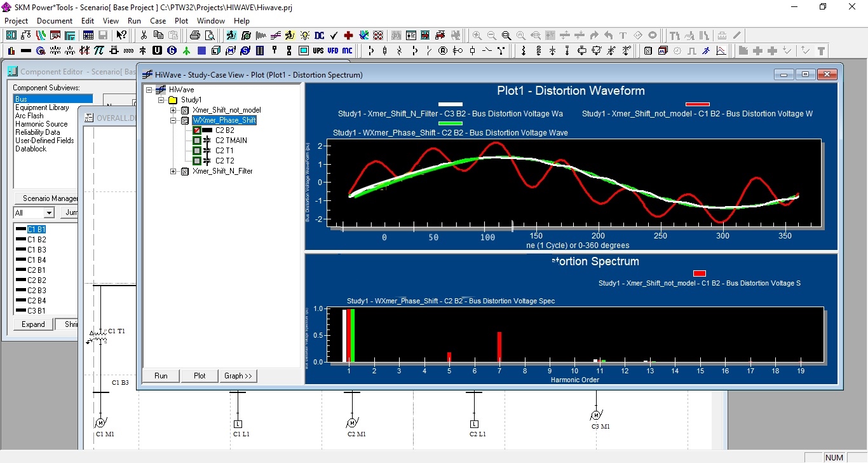This screenshot has height=463, width=868.
Task: Select the generator G component icon
Action: 172,50
